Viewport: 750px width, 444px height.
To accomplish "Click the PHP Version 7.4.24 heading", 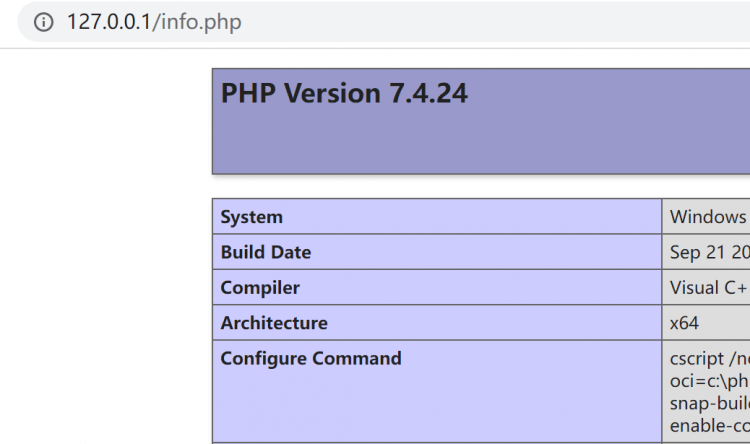I will [344, 94].
